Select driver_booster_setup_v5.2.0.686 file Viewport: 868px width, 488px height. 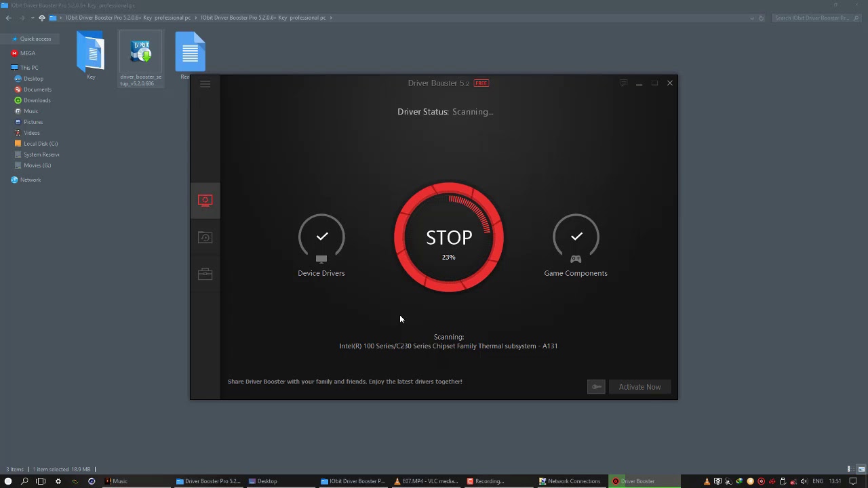pos(141,59)
